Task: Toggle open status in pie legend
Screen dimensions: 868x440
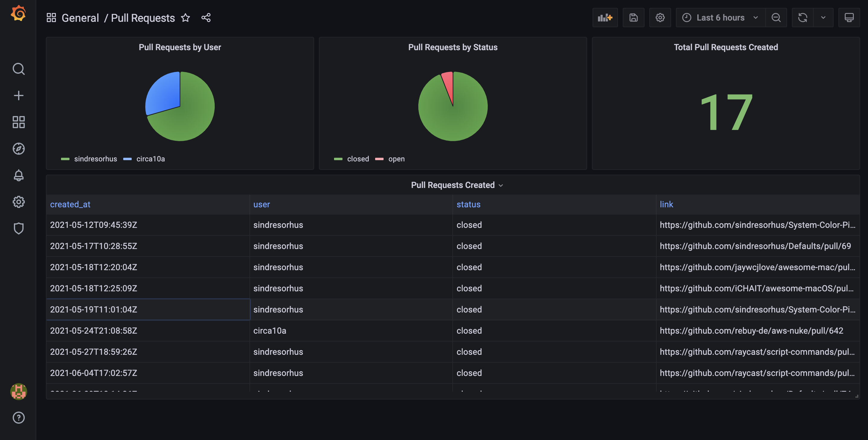Action: point(396,159)
